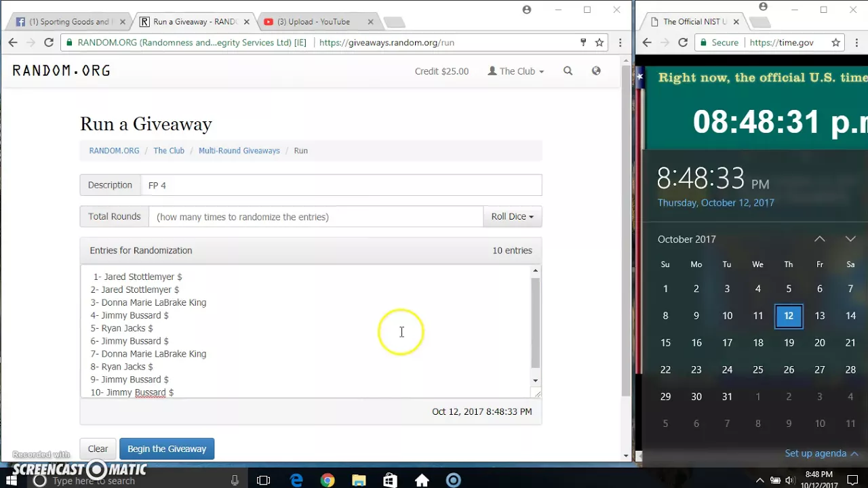This screenshot has width=868, height=488.
Task: Close The Official NIST tab
Action: (736, 22)
